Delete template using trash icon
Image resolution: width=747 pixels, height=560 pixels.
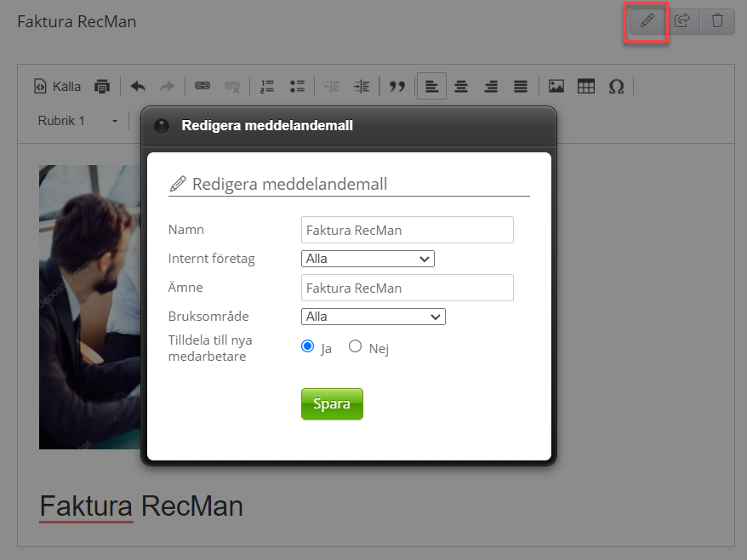coord(717,21)
